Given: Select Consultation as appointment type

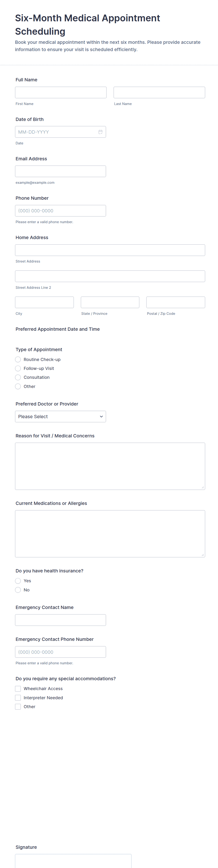Looking at the screenshot, I should click(x=18, y=377).
